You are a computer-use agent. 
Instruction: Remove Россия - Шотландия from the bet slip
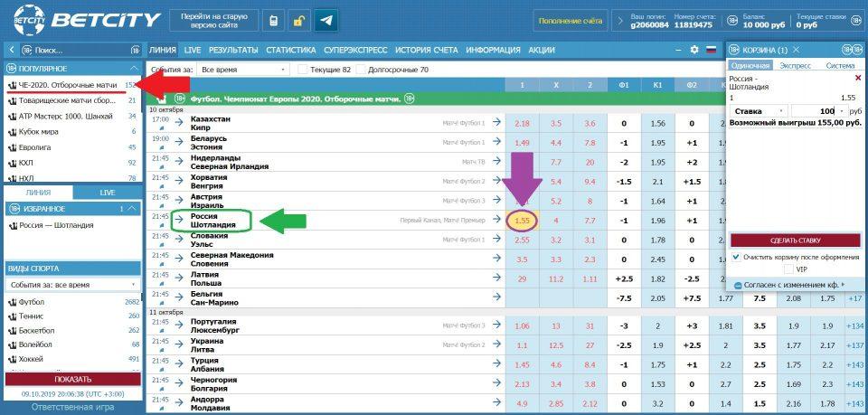(858, 79)
